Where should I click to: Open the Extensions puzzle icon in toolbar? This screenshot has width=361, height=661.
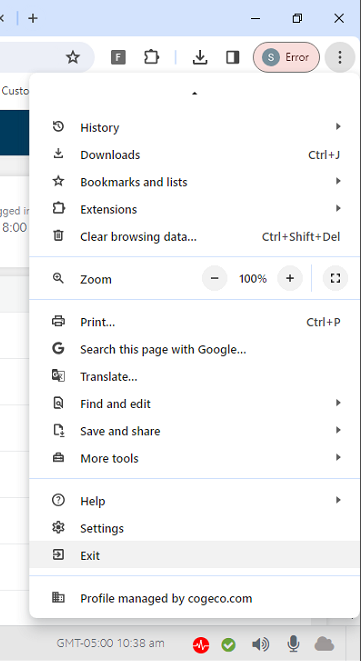(x=151, y=57)
